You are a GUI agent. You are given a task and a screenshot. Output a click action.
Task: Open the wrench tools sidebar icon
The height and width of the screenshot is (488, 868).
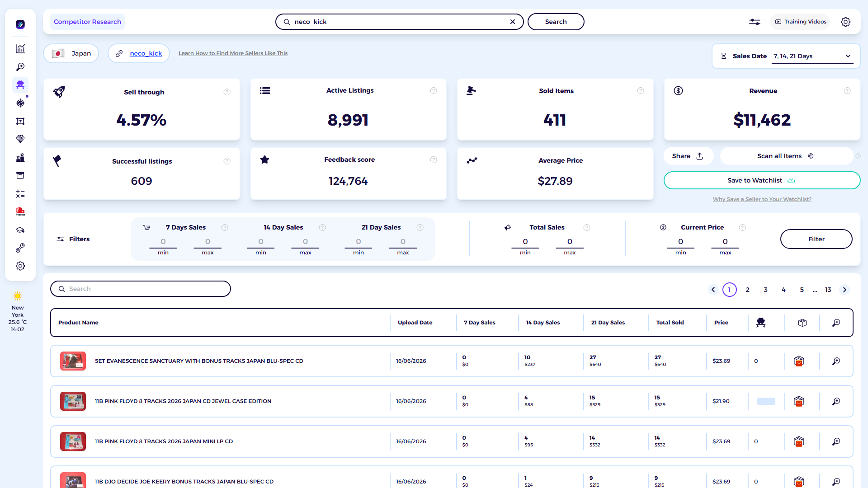20,248
